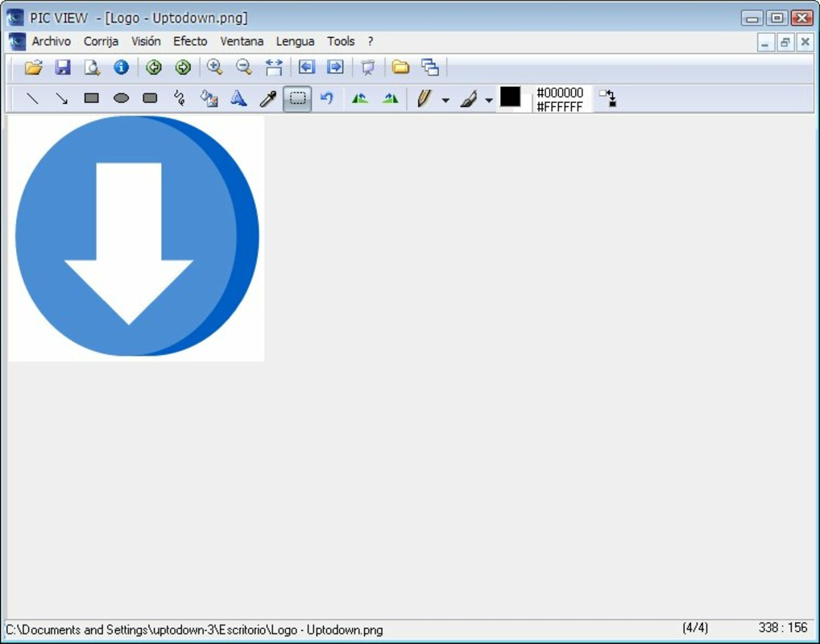820x644 pixels.
Task: Click the fit-to-width icon
Action: [x=274, y=68]
